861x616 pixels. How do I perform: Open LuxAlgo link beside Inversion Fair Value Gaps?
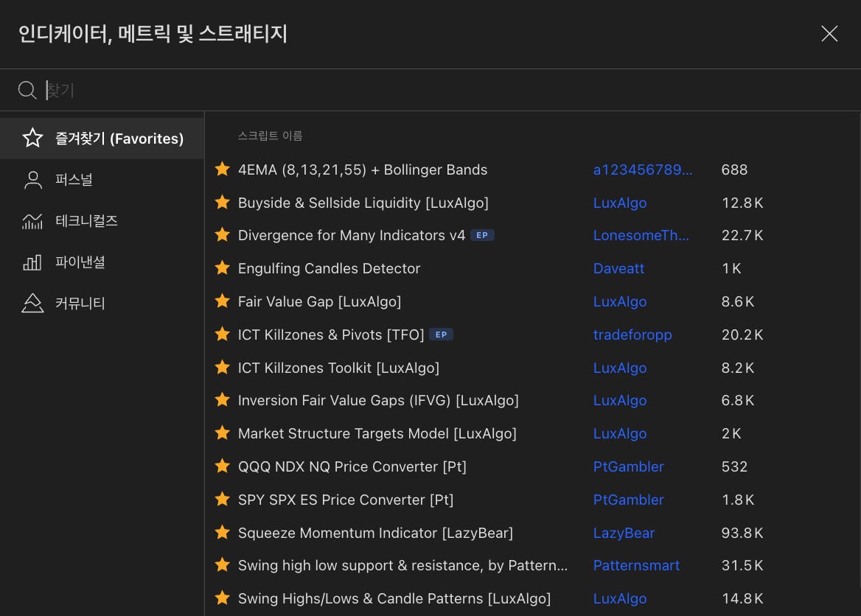620,400
